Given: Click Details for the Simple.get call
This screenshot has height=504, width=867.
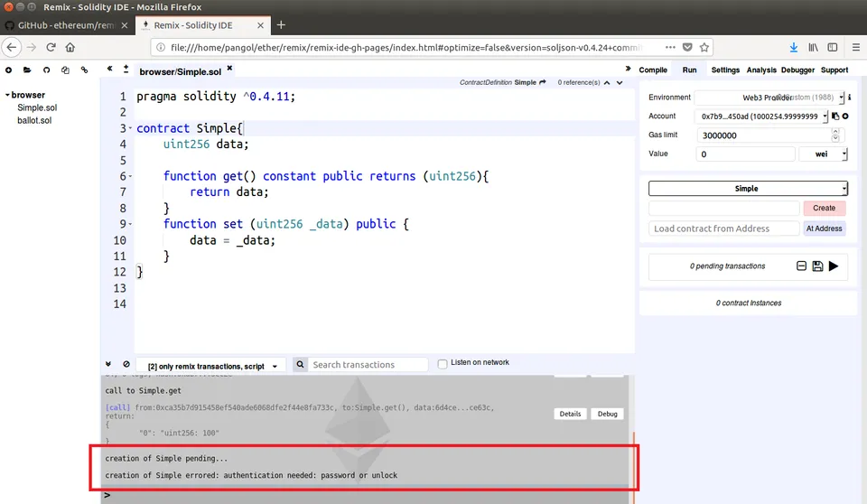Looking at the screenshot, I should tap(570, 414).
